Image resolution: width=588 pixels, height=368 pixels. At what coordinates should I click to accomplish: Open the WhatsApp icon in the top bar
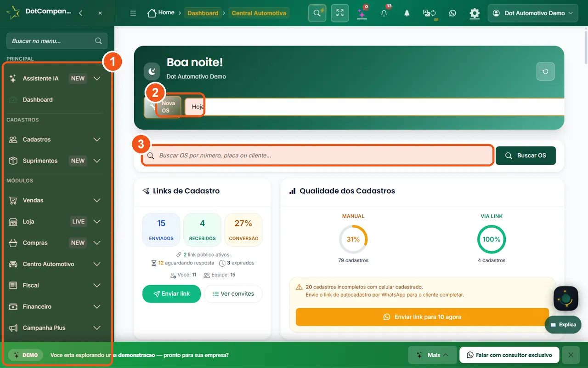click(x=452, y=13)
